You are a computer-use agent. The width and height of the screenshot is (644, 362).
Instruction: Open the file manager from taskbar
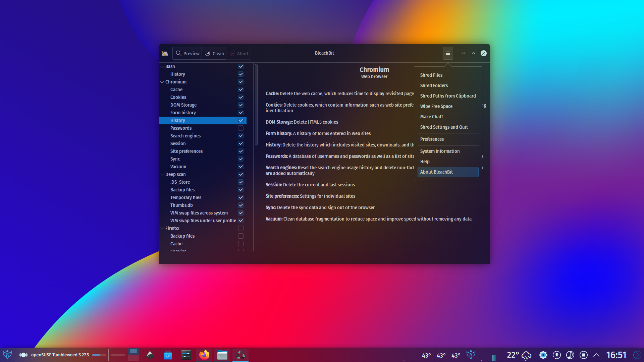coord(222,355)
